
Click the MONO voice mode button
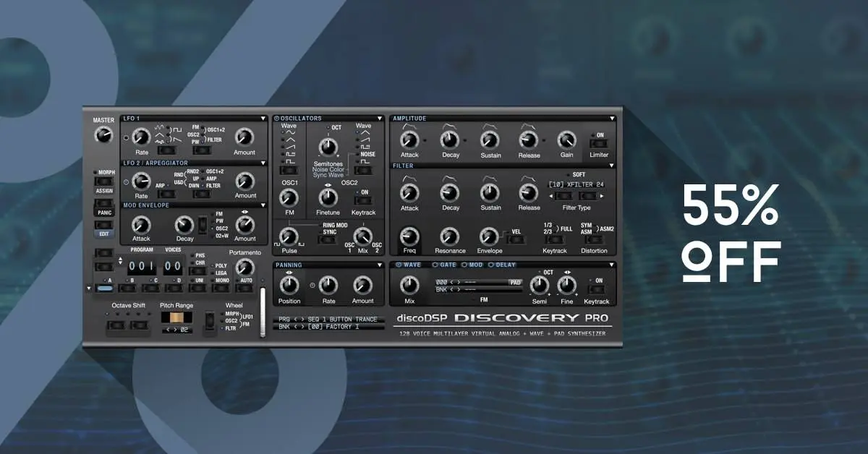221,288
